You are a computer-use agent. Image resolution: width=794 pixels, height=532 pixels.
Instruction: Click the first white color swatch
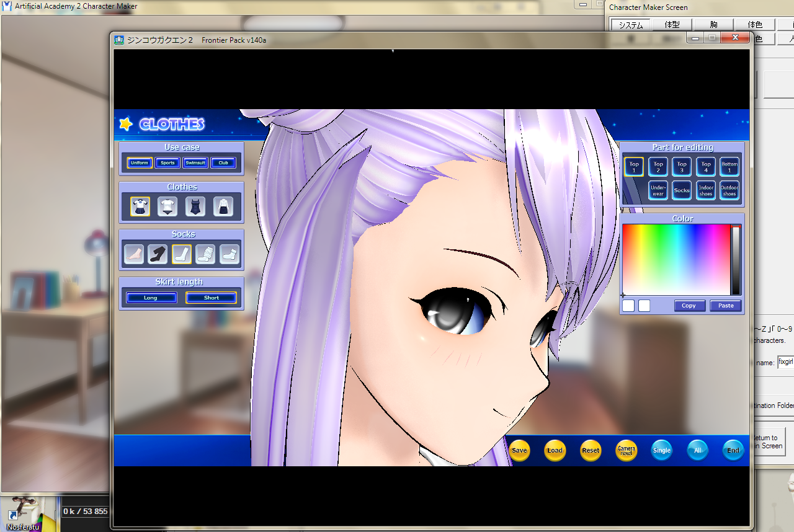[628, 306]
